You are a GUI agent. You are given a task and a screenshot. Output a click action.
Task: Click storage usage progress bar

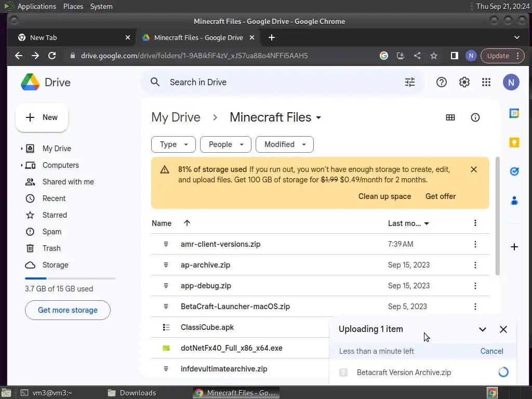(70, 278)
